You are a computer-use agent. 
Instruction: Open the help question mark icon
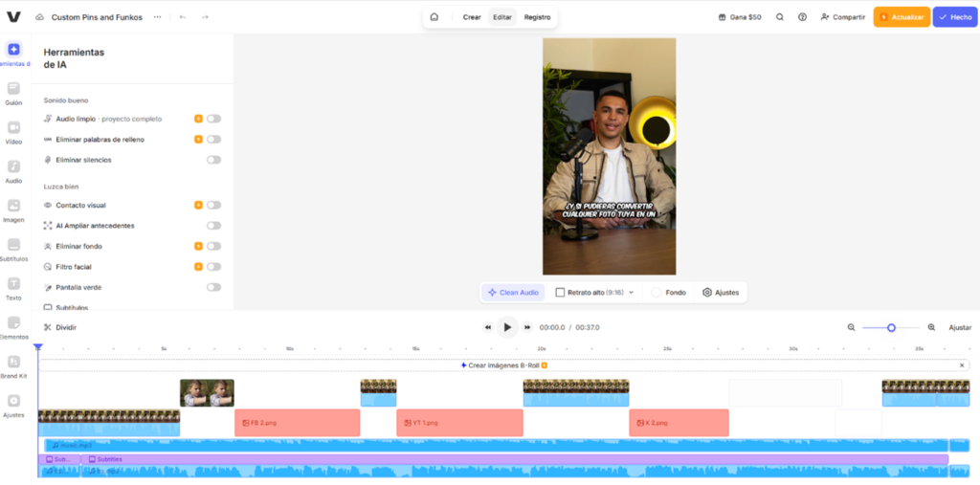pyautogui.click(x=803, y=17)
